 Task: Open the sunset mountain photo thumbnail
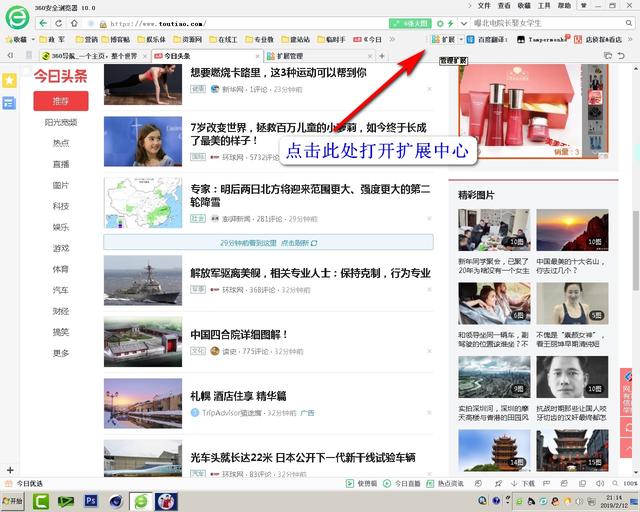[x=572, y=230]
